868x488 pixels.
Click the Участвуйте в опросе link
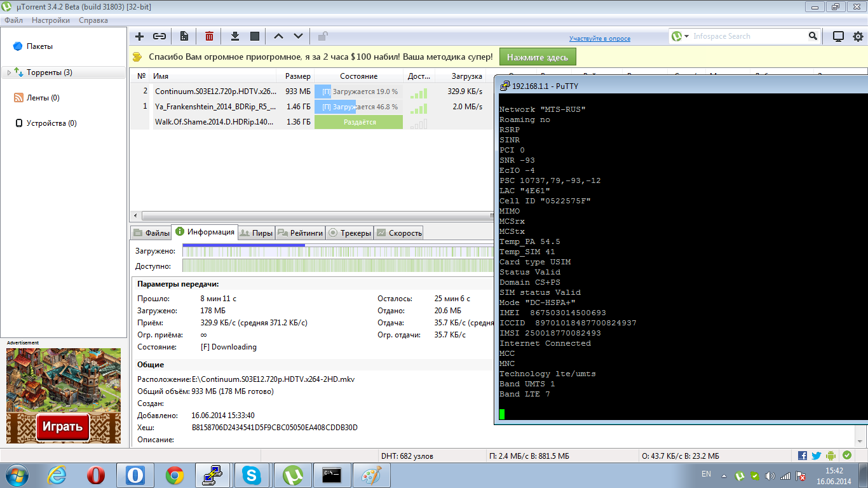pyautogui.click(x=600, y=39)
